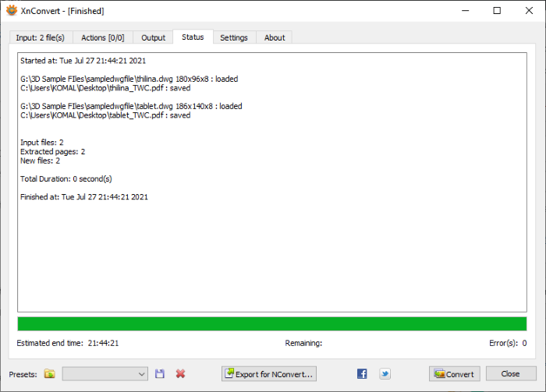Screen dimensions: 546x392
Task: Select the 'thilina.dwg 180x96x8 : loaded' log line
Action: (129, 79)
